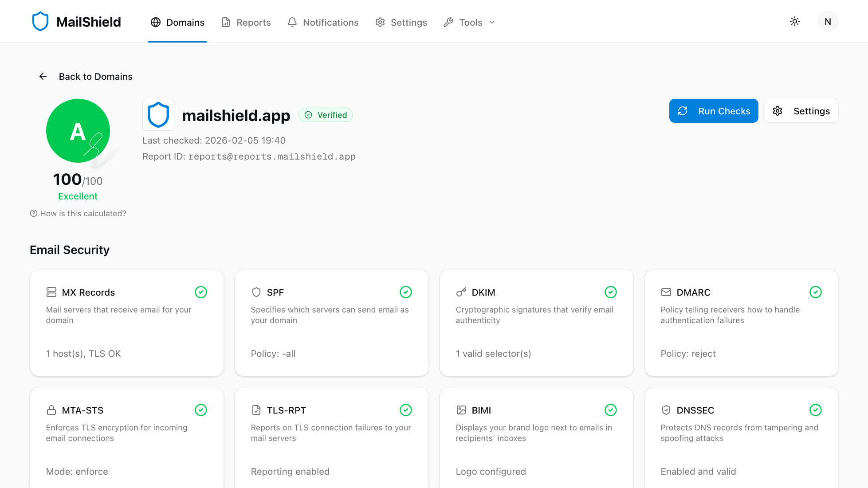
Task: Click the mailshield.app domain shield thumbnail
Action: (x=158, y=115)
